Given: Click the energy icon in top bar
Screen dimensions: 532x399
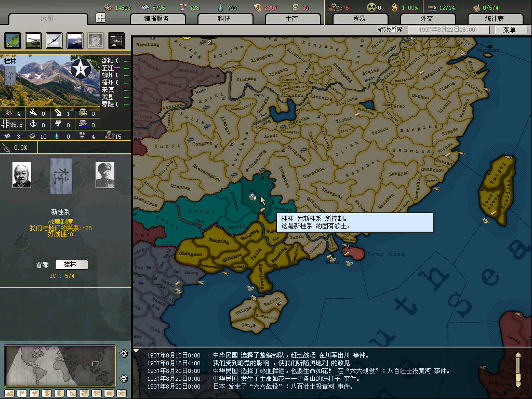Looking at the screenshot, I should tap(108, 7).
